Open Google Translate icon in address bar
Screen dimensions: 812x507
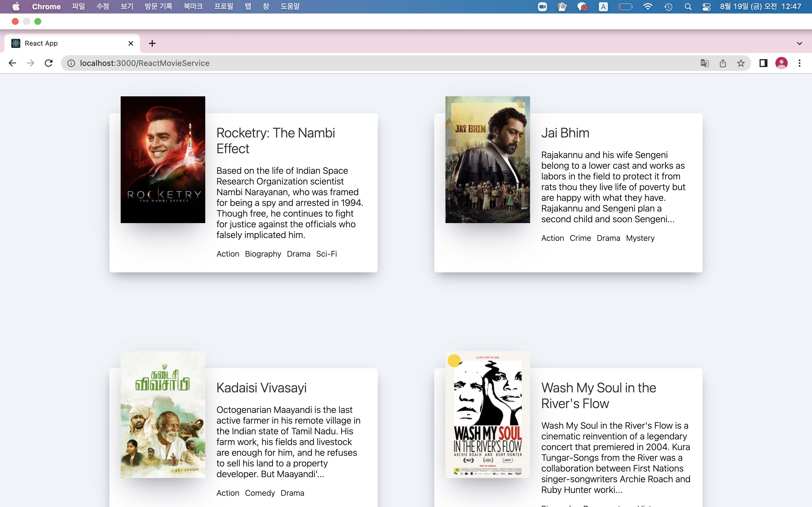point(704,63)
